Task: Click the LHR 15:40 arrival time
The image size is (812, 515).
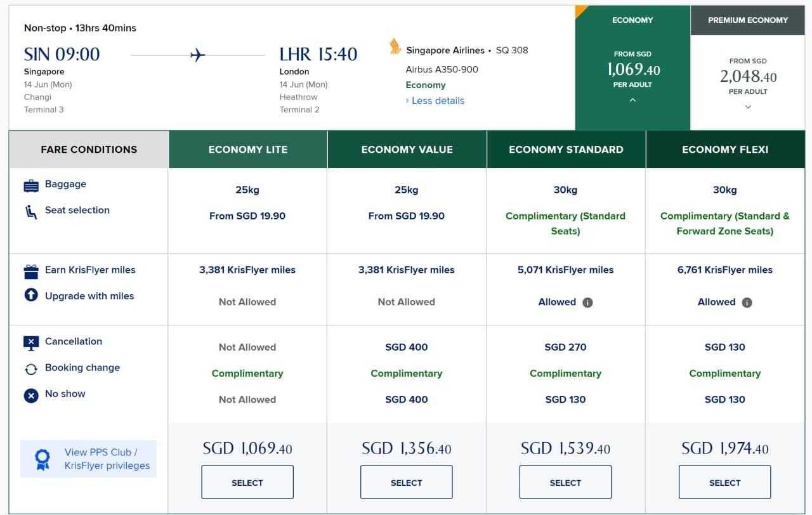Action: (318, 55)
